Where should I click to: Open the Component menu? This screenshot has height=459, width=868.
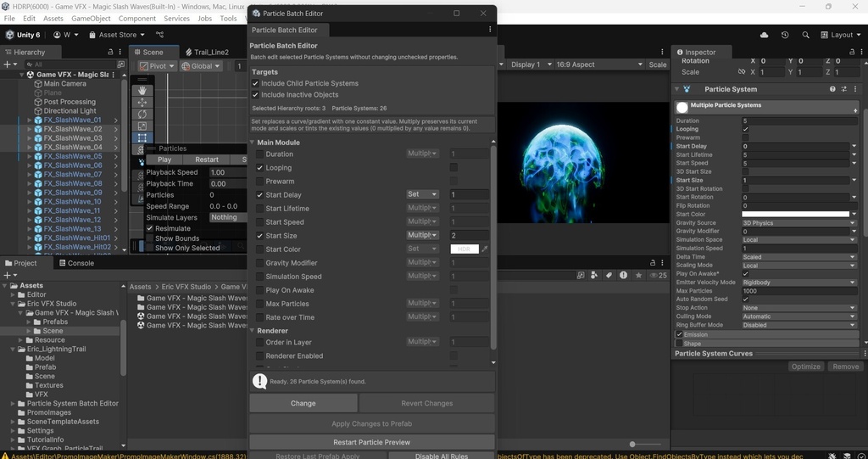[x=136, y=19]
